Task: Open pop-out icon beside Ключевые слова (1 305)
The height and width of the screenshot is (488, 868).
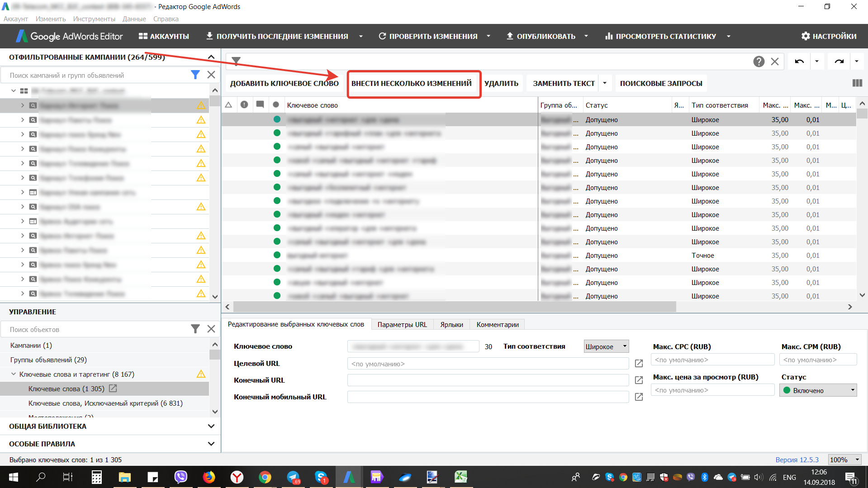Action: (113, 389)
